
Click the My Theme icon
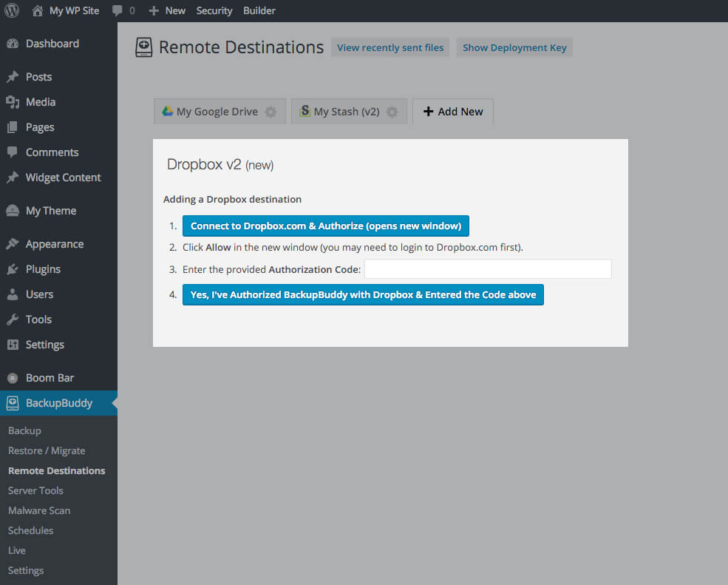point(13,211)
